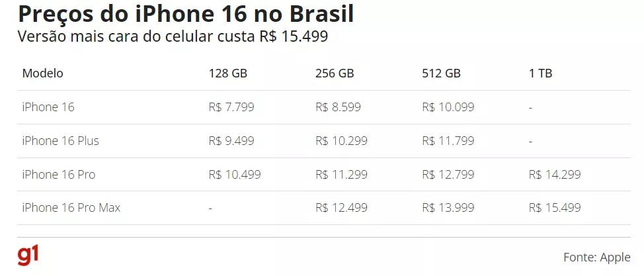
Task: Click the R$ 10.099 price cell
Action: tap(448, 107)
